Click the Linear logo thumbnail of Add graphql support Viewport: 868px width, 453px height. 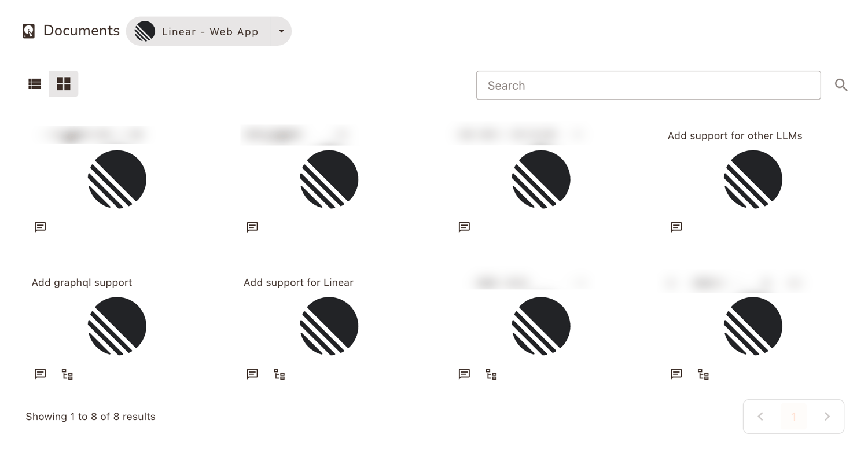117,326
